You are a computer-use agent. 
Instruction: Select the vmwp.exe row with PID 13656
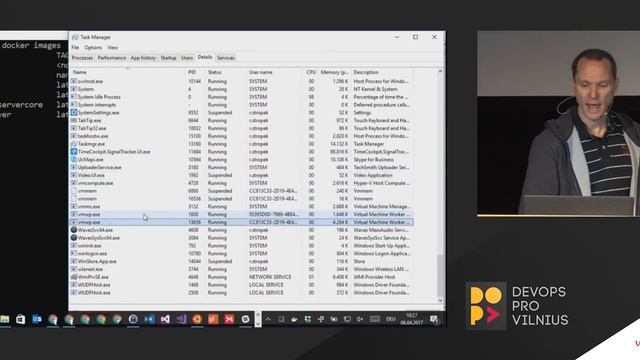pos(242,222)
